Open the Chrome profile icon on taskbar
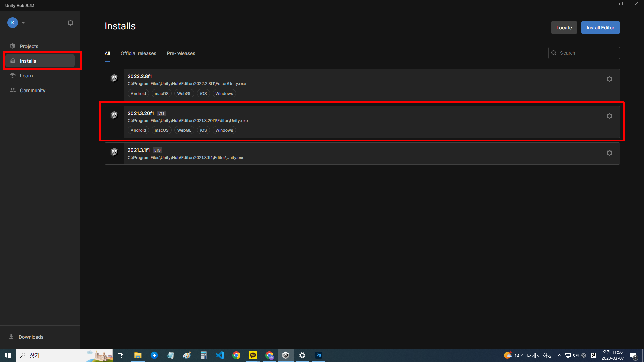Image resolution: width=644 pixels, height=362 pixels. point(269,355)
